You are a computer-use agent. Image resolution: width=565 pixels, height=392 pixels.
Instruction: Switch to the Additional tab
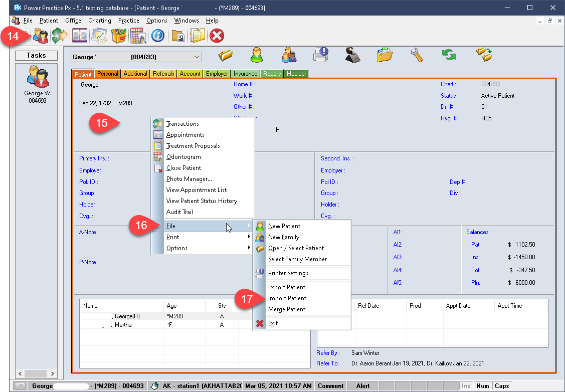(x=135, y=74)
